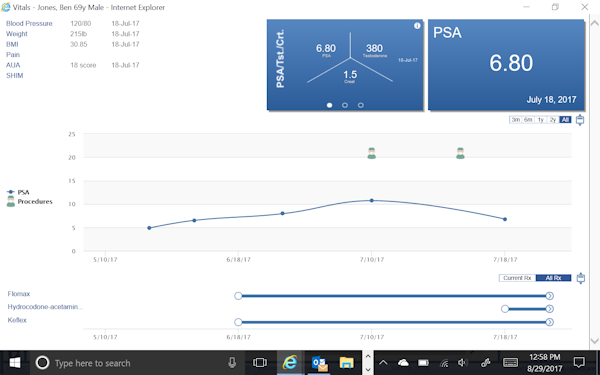
Task: Click the second procedure marker on chart
Action: pyautogui.click(x=460, y=153)
